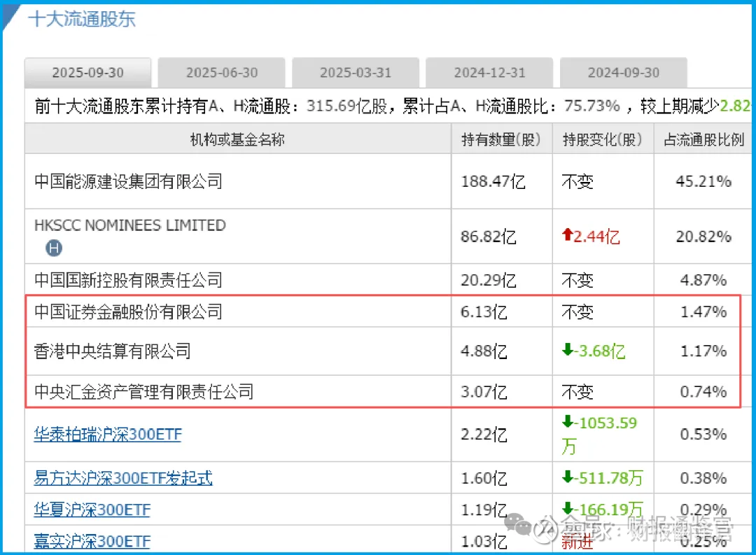Click the 1.17% ratio cell
Screen dimensions: 756x555
(703, 351)
